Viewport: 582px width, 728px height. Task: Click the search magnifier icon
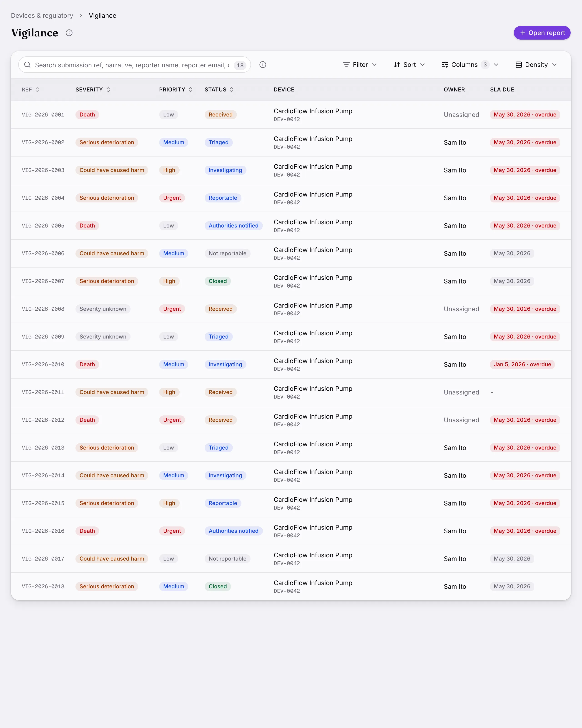(x=27, y=65)
